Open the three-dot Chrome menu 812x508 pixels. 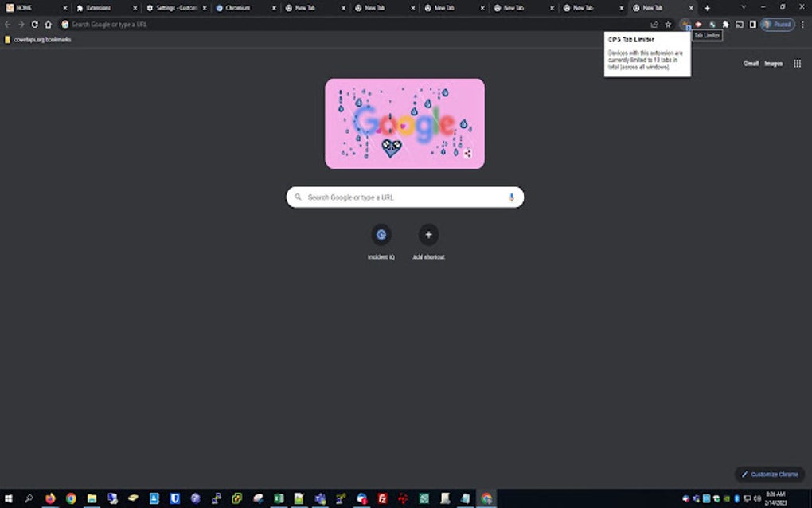click(x=802, y=24)
